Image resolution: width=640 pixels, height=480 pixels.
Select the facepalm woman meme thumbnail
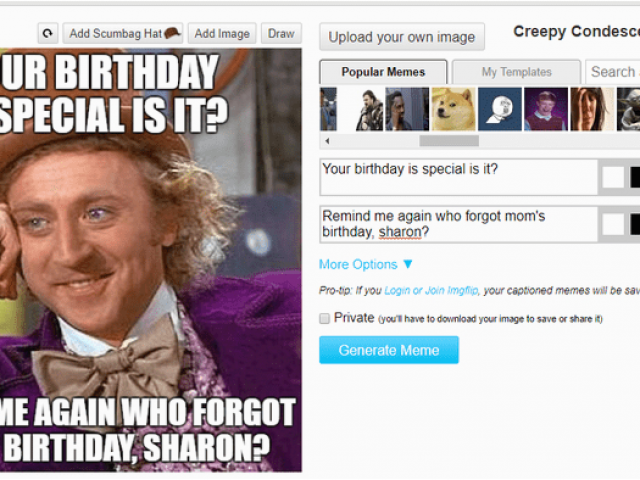click(592, 109)
